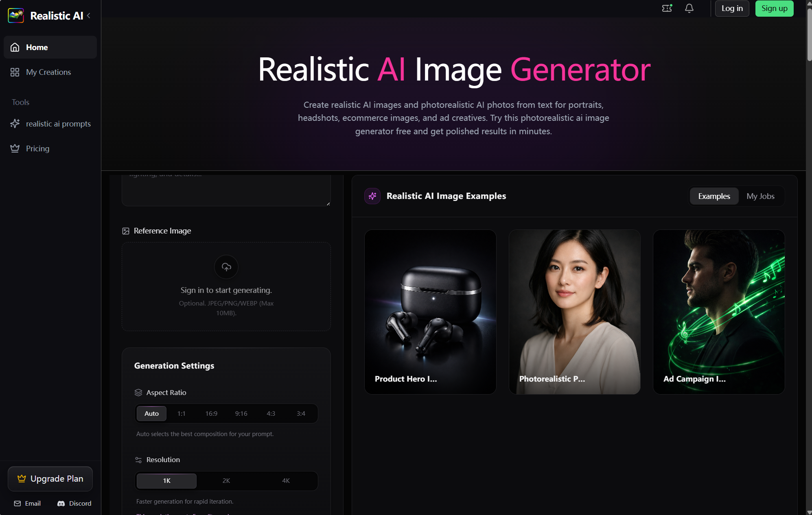Viewport: 812px width, 515px height.
Task: Click the Reference Image picture icon
Action: pyautogui.click(x=126, y=231)
